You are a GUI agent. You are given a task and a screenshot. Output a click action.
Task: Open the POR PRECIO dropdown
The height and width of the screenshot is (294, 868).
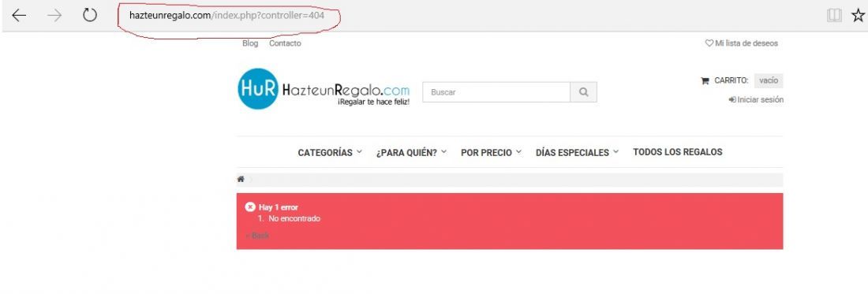(x=491, y=153)
